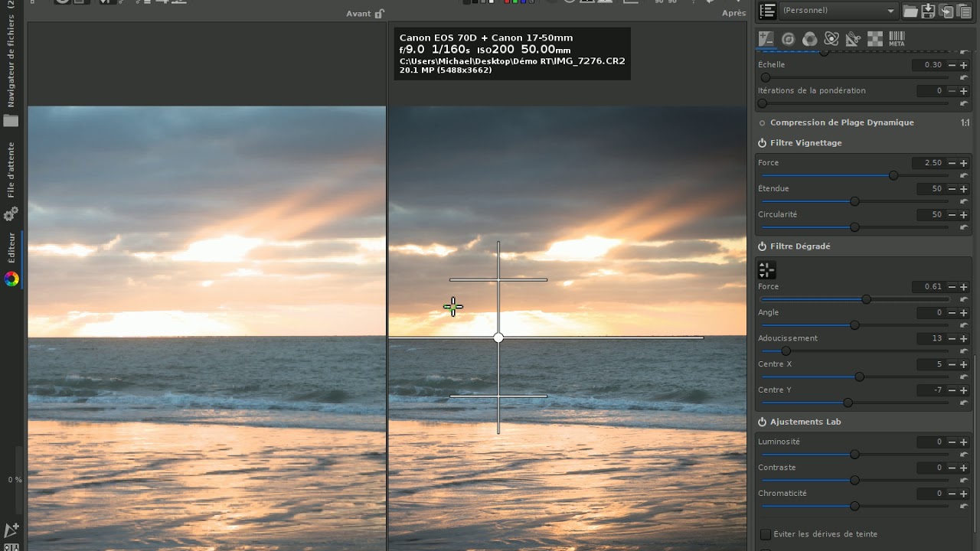Reset the Angle slider
Image resolution: width=980 pixels, height=551 pixels.
[x=964, y=325]
